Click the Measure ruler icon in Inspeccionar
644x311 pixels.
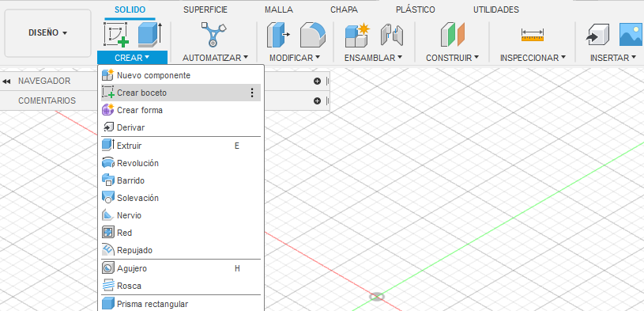533,35
